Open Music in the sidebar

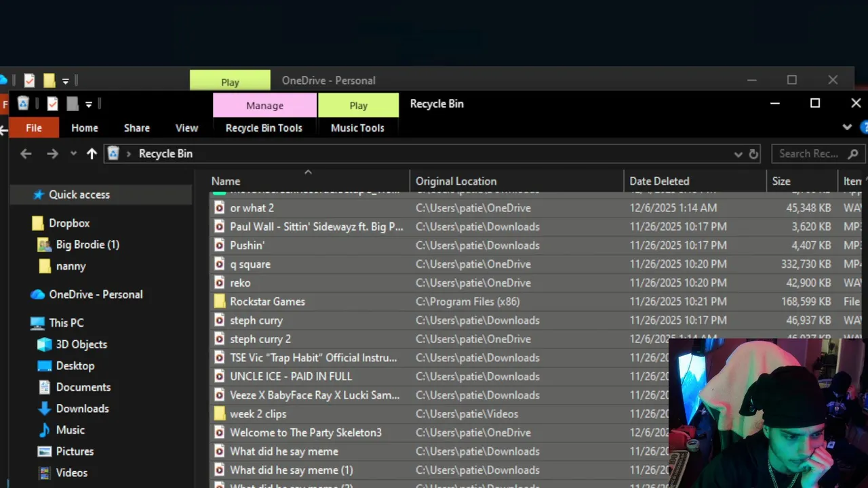pos(71,430)
